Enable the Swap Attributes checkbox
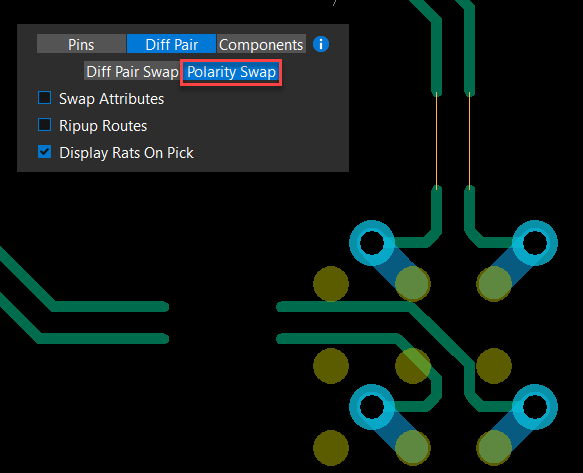The image size is (583, 473). coord(45,98)
